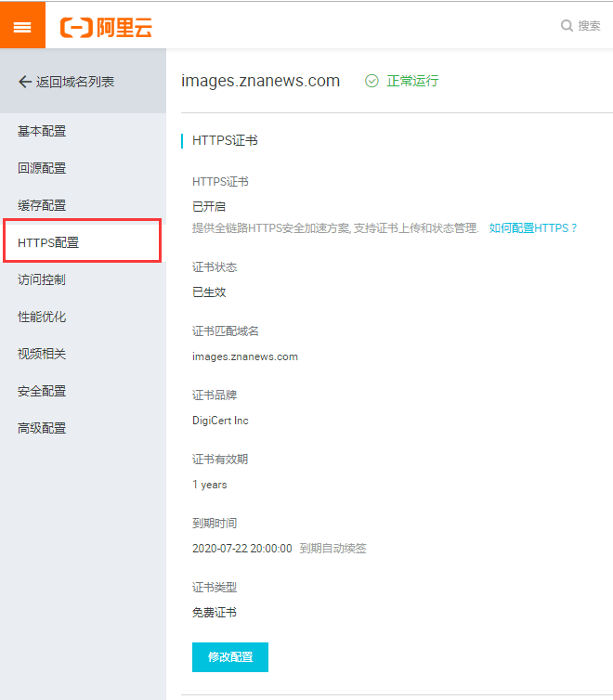Open the 如何配置HTTPS help link
Screen dimensions: 613x700
[x=533, y=227]
